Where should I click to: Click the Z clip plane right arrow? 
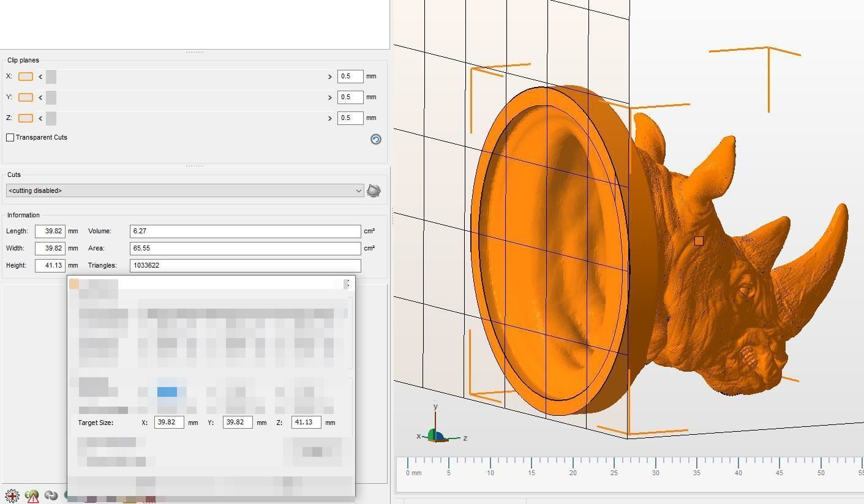click(329, 118)
